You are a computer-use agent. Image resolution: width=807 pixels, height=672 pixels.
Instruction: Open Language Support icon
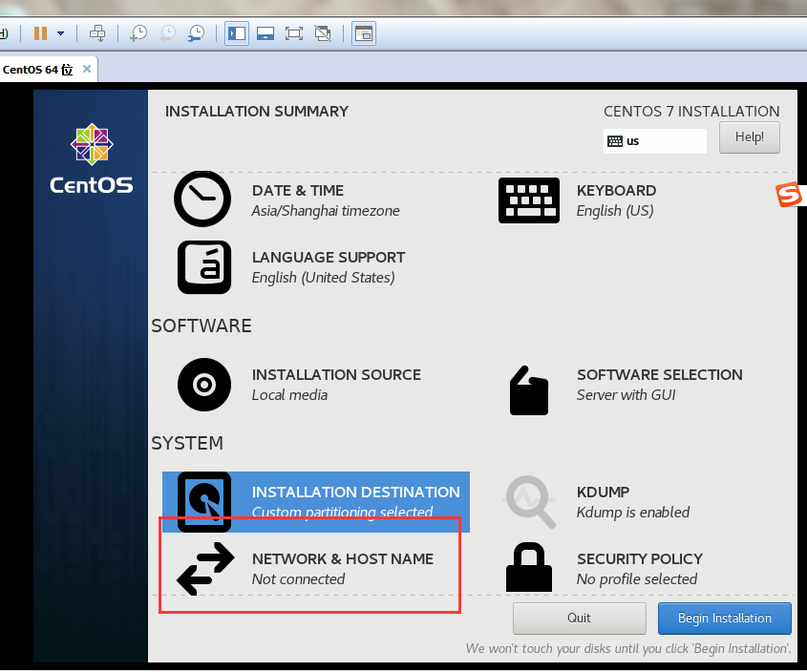[204, 267]
